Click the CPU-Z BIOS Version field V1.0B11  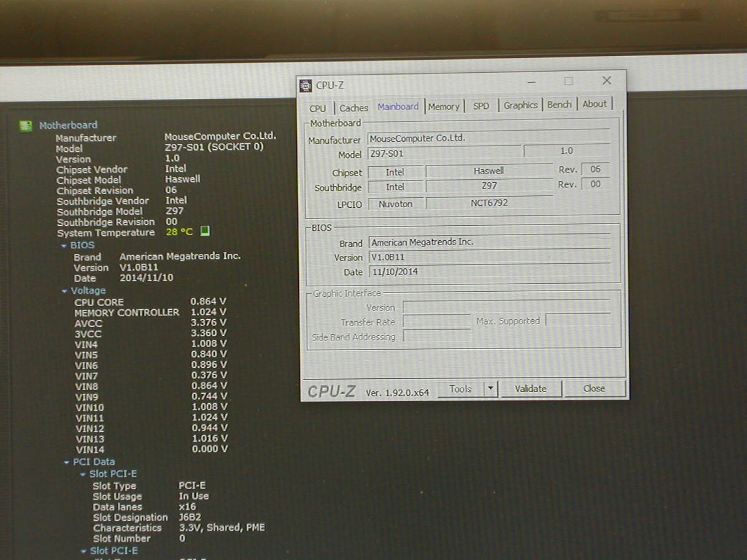(x=489, y=257)
